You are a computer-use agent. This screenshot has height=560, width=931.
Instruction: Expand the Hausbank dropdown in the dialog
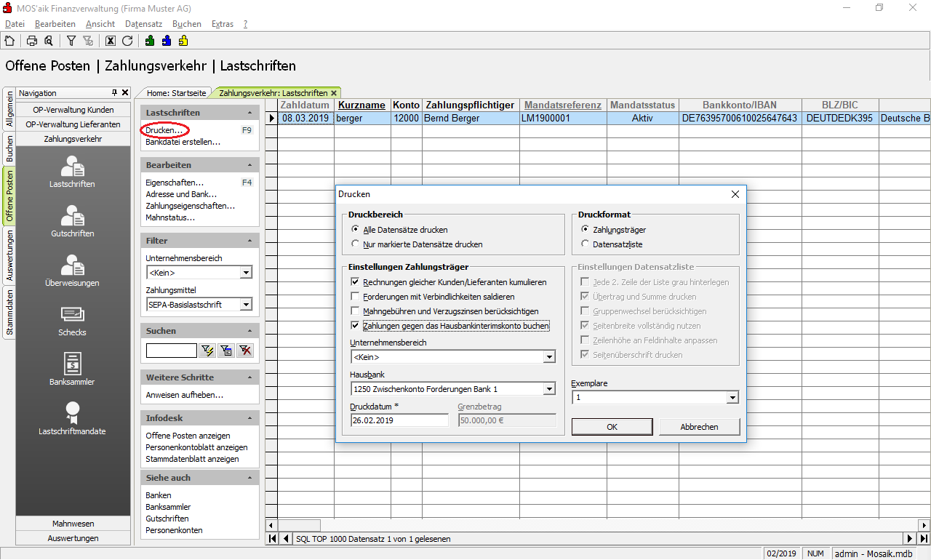(x=549, y=389)
